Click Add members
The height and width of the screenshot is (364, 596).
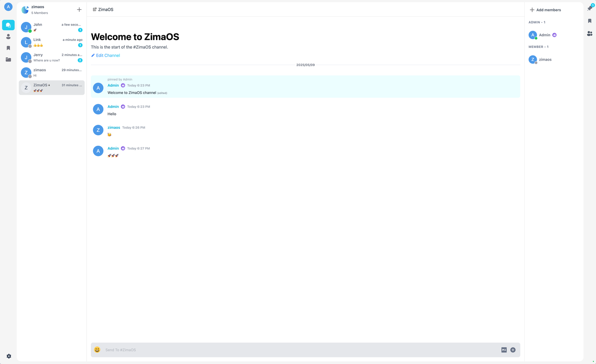(x=545, y=9)
